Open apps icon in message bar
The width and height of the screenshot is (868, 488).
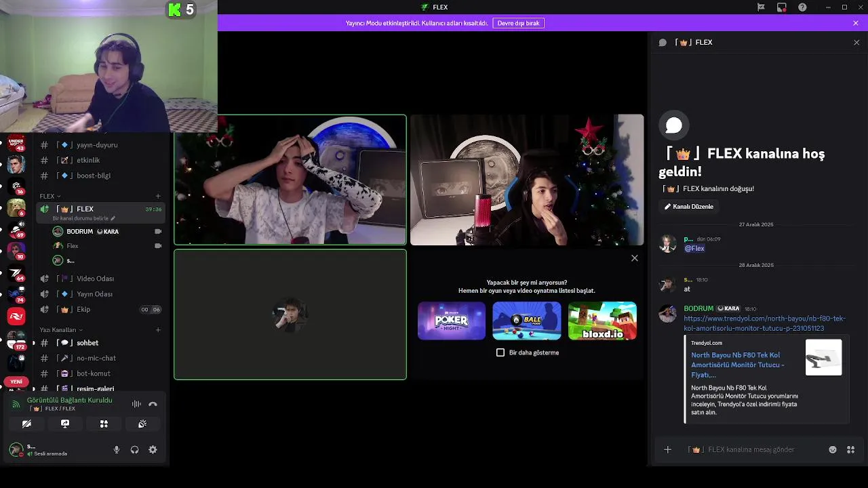pos(850,449)
